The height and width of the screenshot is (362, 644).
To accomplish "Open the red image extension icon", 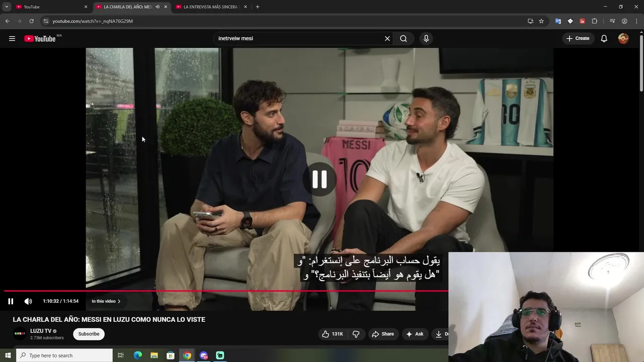I will point(582,21).
